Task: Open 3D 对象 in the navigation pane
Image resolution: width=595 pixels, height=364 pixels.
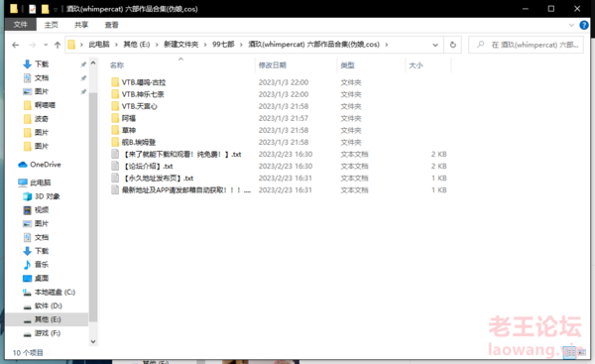Action: [x=47, y=196]
